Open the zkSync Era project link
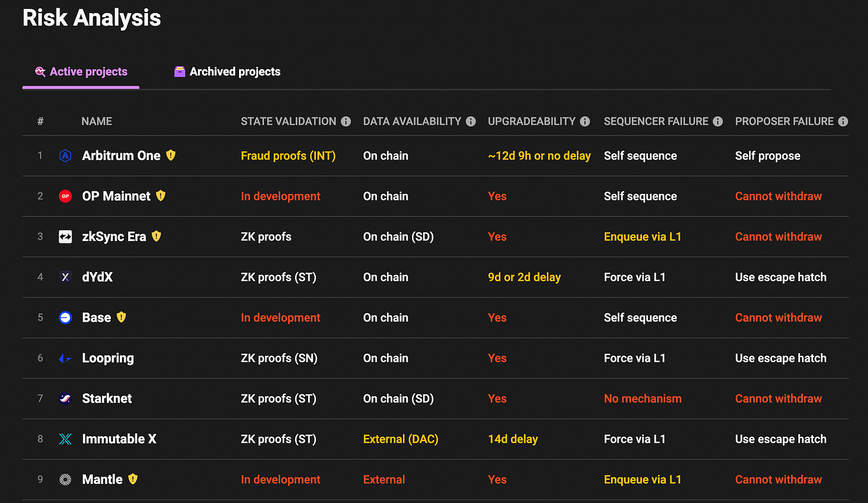868x503 pixels. coord(114,237)
